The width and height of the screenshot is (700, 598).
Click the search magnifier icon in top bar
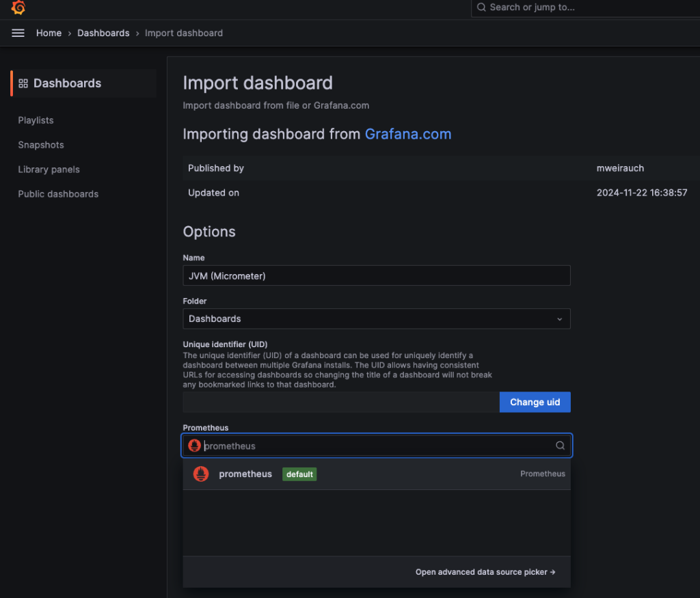[481, 7]
